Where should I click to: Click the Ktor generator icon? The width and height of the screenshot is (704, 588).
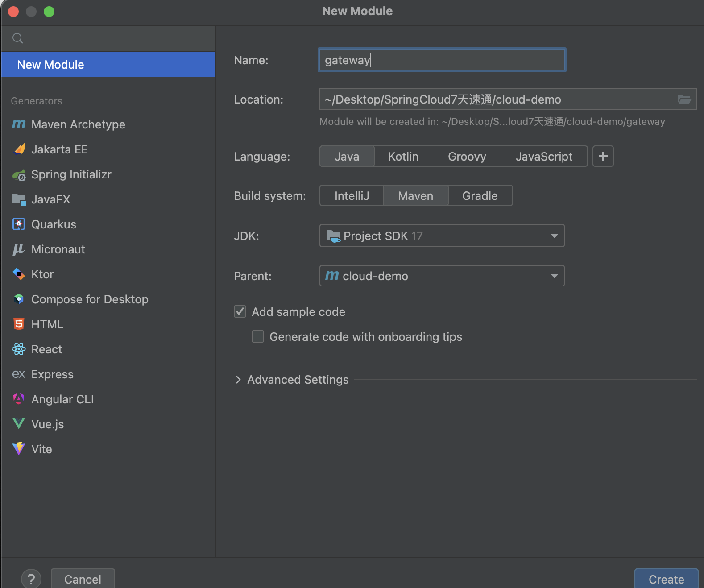coord(19,274)
